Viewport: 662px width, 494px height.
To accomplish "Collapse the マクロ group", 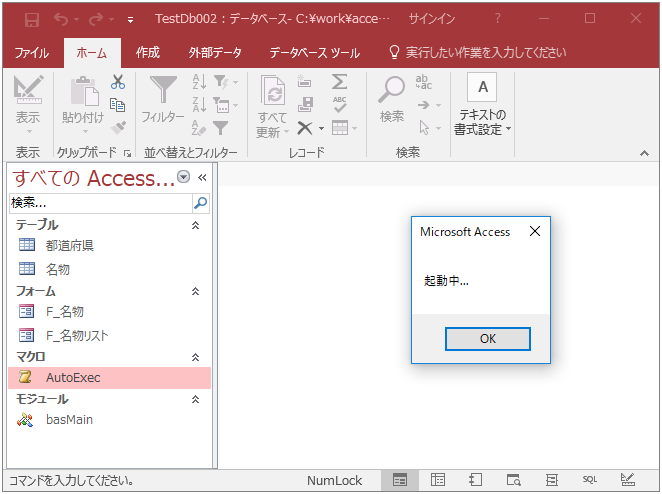I will 195,357.
